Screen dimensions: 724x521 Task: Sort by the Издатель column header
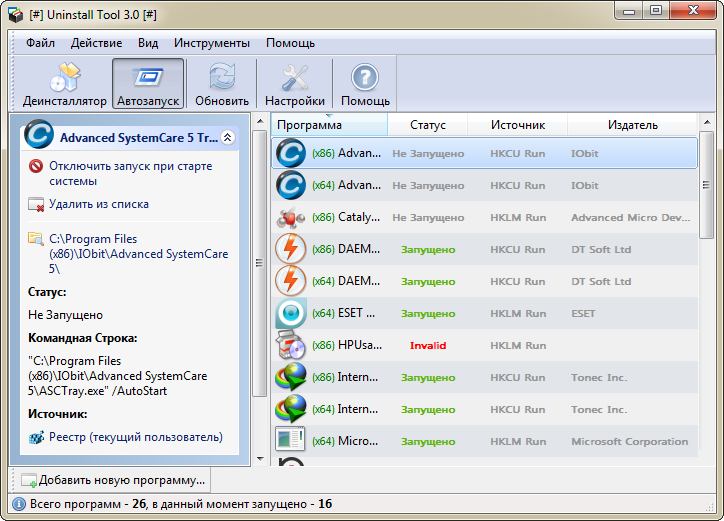coord(632,125)
